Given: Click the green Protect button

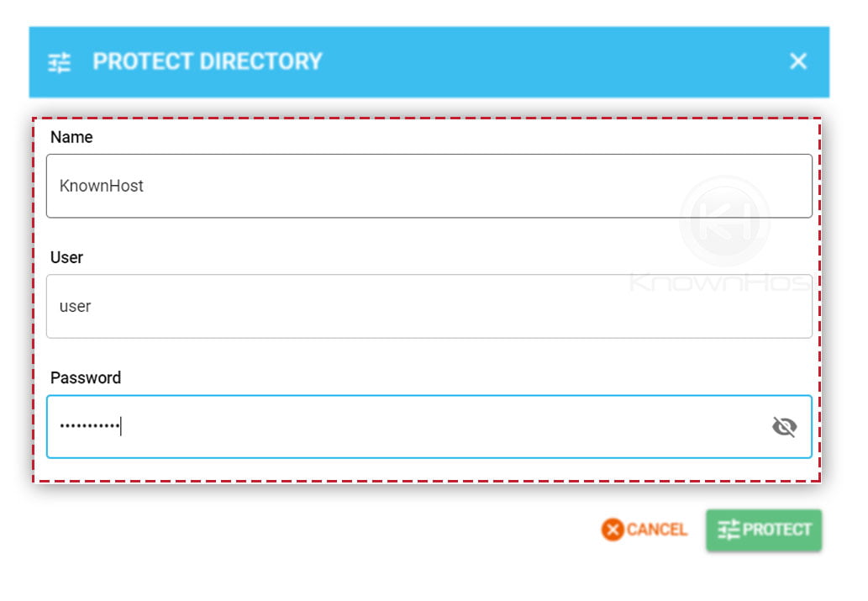Looking at the screenshot, I should (x=763, y=530).
